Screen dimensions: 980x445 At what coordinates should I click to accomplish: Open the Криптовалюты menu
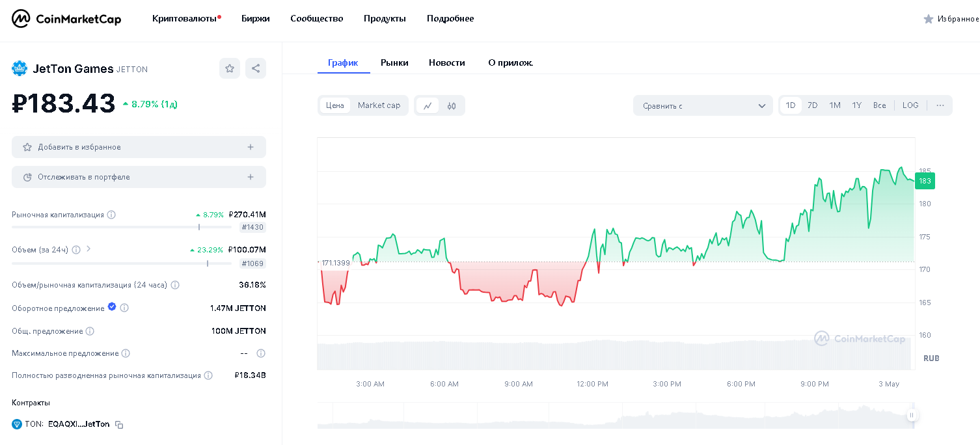pos(186,19)
